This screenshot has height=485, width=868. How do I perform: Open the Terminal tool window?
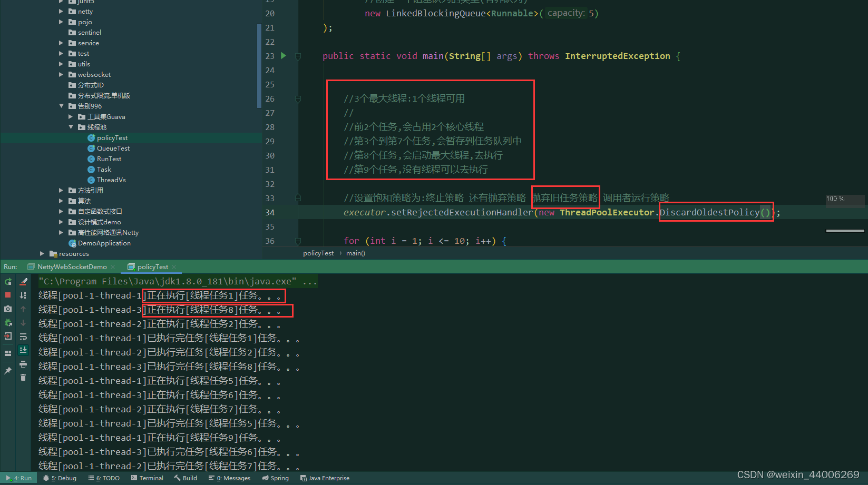(147, 478)
